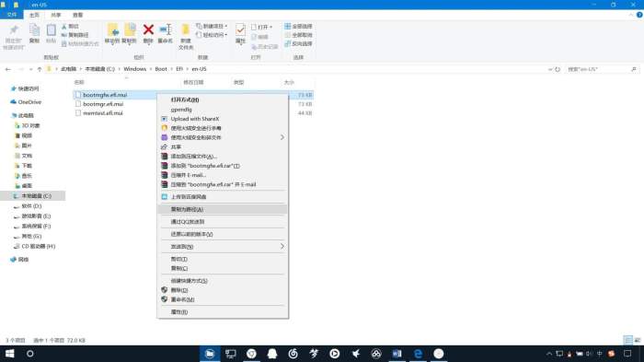Click Select all in ribbon
The image size is (644, 362).
coord(298,27)
